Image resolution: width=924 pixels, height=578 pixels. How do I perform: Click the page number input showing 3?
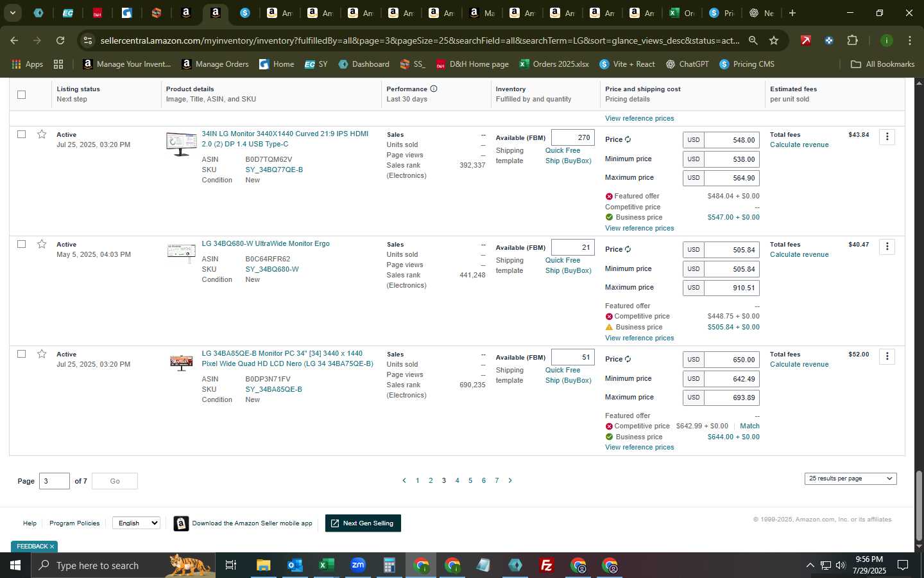coord(55,481)
